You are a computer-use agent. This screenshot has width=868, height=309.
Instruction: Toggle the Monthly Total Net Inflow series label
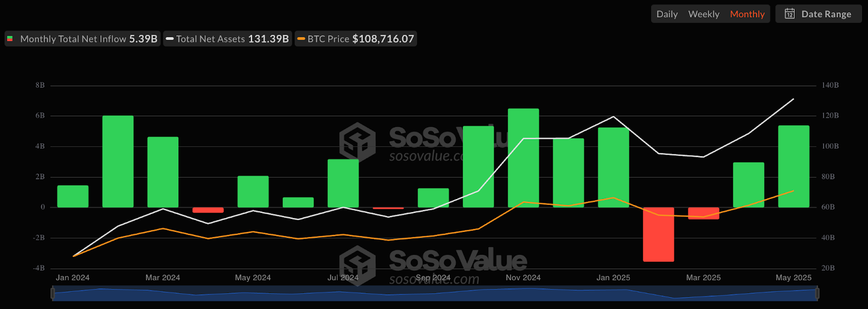[x=73, y=39]
